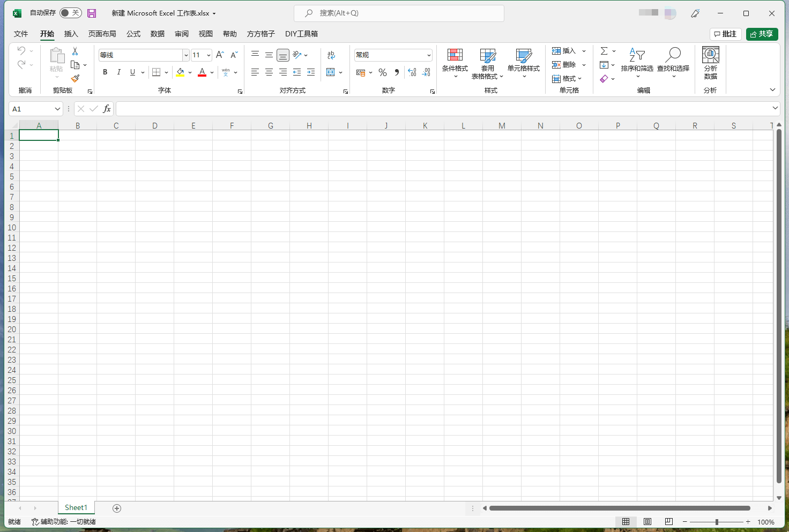Open the number format dropdown (常规)
Screen dimensions: 789x532
click(x=429, y=55)
